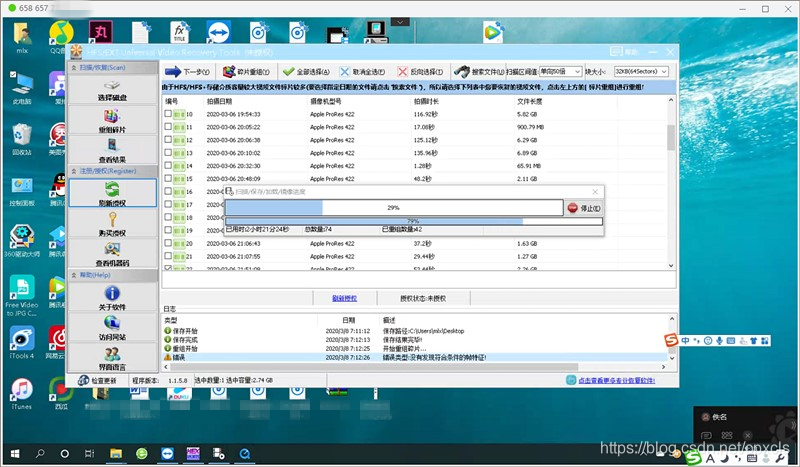800x467 pixels.
Task: Open 选择磁盘 disk selection in sidebar
Action: [x=112, y=90]
